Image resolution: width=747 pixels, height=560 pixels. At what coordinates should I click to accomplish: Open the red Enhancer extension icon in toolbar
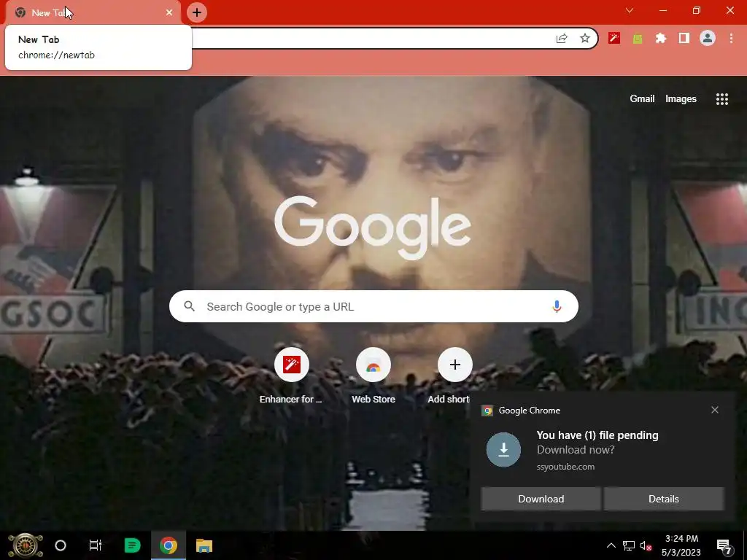point(614,38)
